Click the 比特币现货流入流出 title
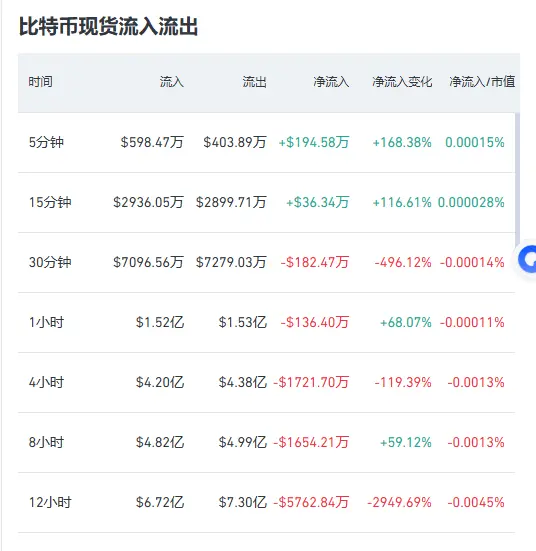The width and height of the screenshot is (536, 551). click(108, 26)
